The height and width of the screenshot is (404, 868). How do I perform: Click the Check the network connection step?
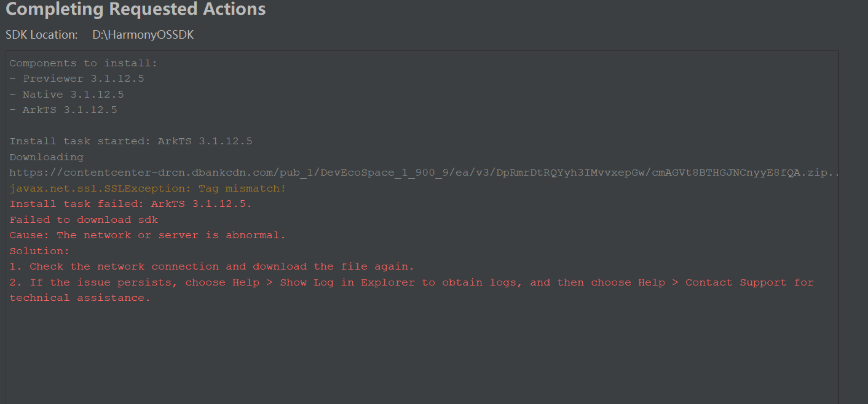(212, 266)
